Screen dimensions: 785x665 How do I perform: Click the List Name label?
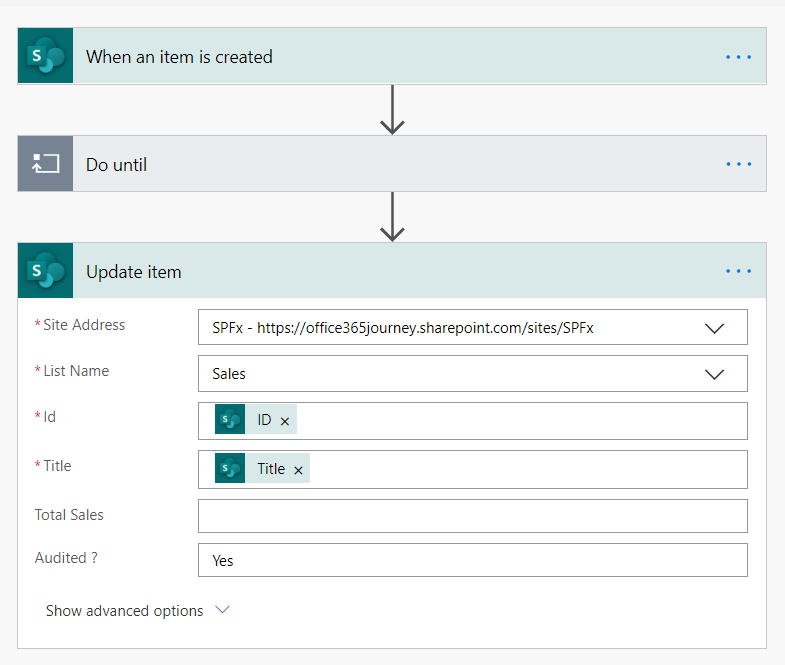click(x=76, y=371)
